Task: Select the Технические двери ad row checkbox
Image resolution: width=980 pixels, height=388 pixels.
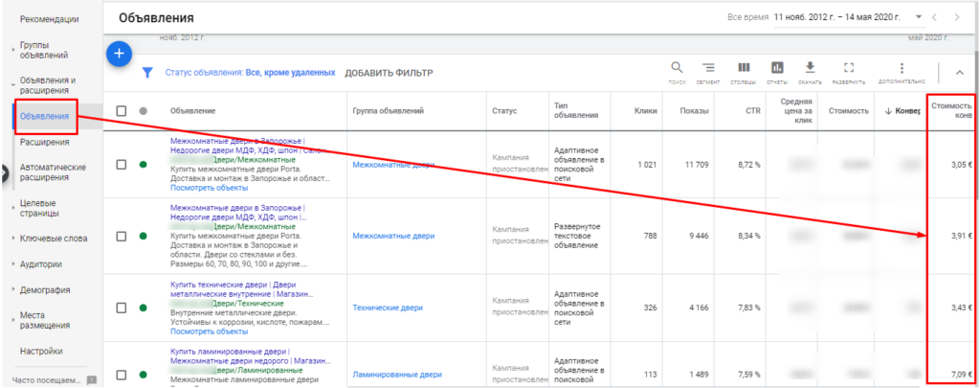Action: tap(122, 308)
